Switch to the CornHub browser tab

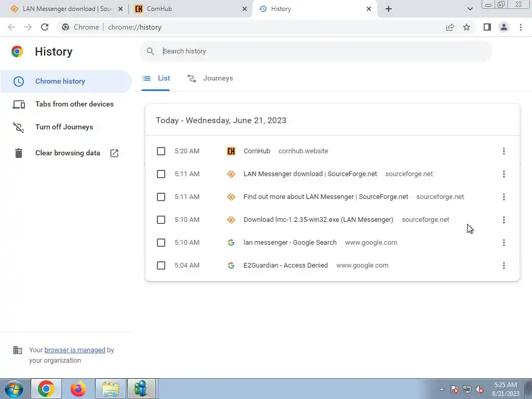(190, 9)
